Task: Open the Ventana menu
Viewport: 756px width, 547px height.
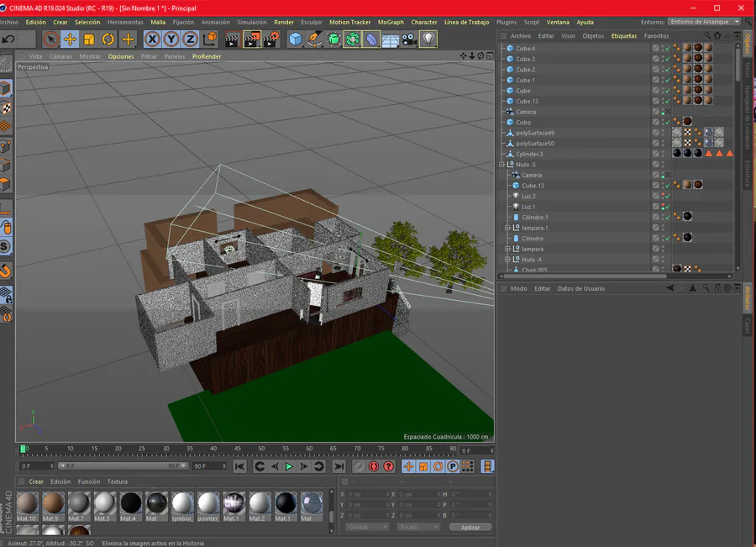Action: [558, 22]
